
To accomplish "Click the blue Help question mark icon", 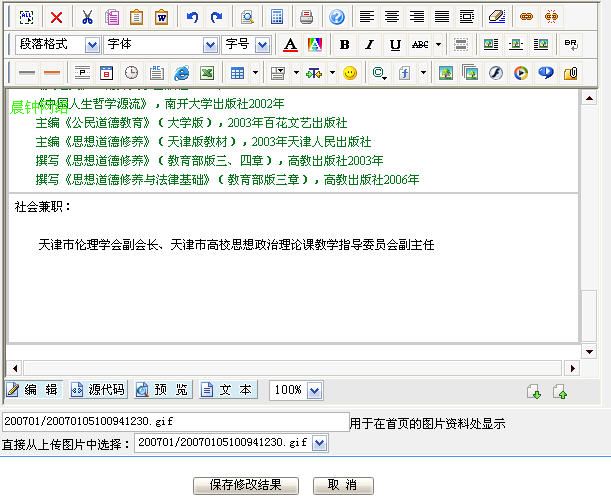I will tap(337, 17).
